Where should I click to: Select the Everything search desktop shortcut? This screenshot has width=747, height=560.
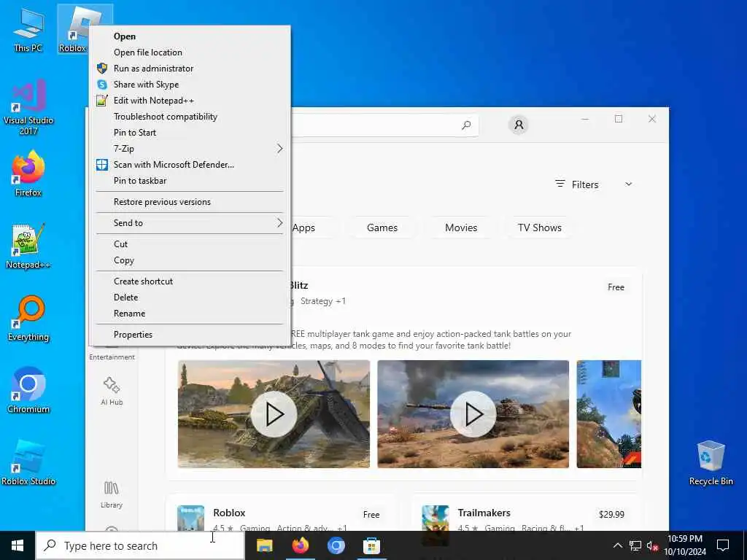[x=28, y=319]
